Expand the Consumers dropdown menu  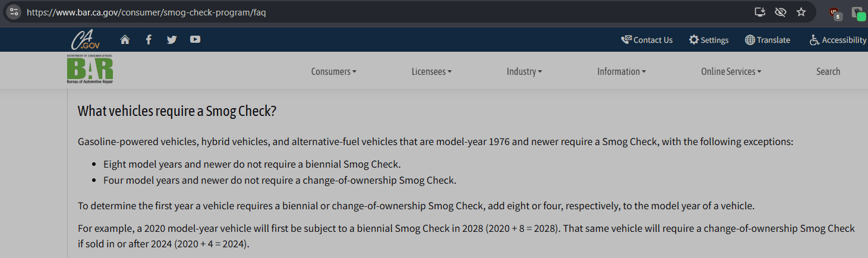(333, 71)
